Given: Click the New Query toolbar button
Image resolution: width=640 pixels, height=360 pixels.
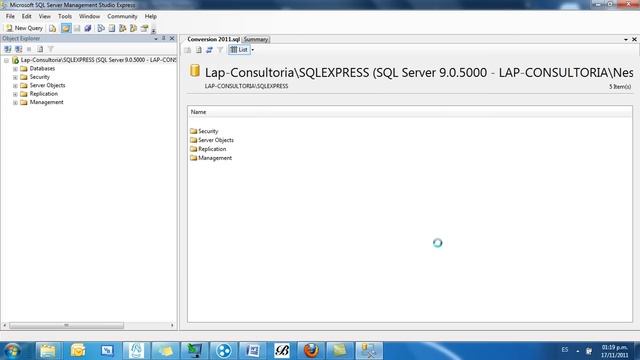Looking at the screenshot, I should click(x=24, y=28).
